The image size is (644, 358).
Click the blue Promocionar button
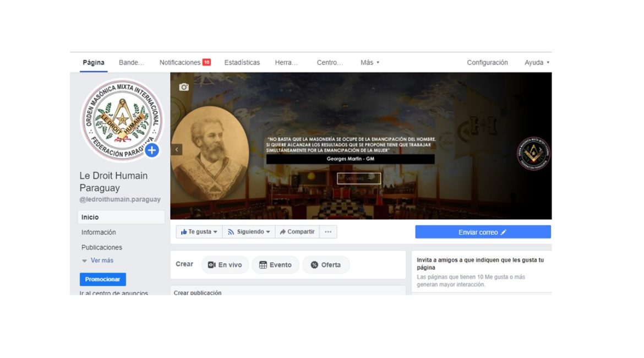click(x=103, y=279)
